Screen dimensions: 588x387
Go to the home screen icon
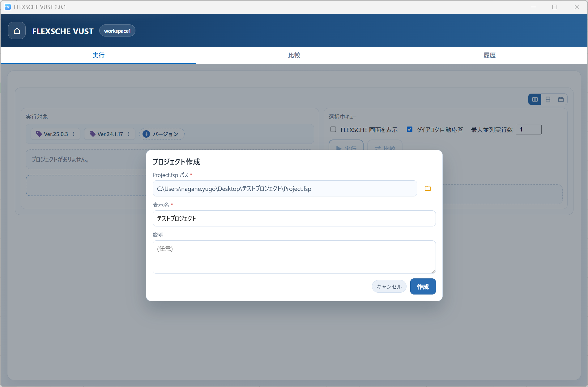click(17, 31)
